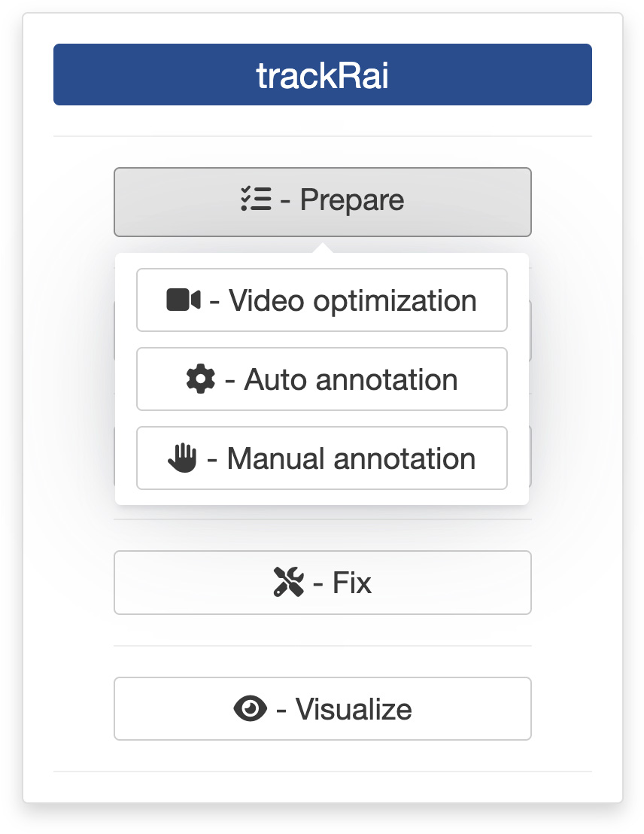Viewport: 644px width, 834px height.
Task: Click the white popover background below Manual annotation
Action: click(322, 498)
